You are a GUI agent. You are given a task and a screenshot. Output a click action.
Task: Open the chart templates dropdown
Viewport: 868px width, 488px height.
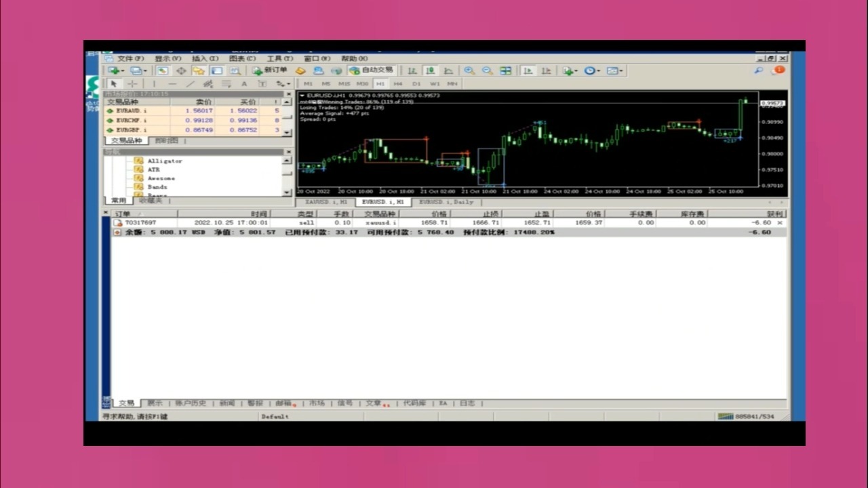point(614,70)
